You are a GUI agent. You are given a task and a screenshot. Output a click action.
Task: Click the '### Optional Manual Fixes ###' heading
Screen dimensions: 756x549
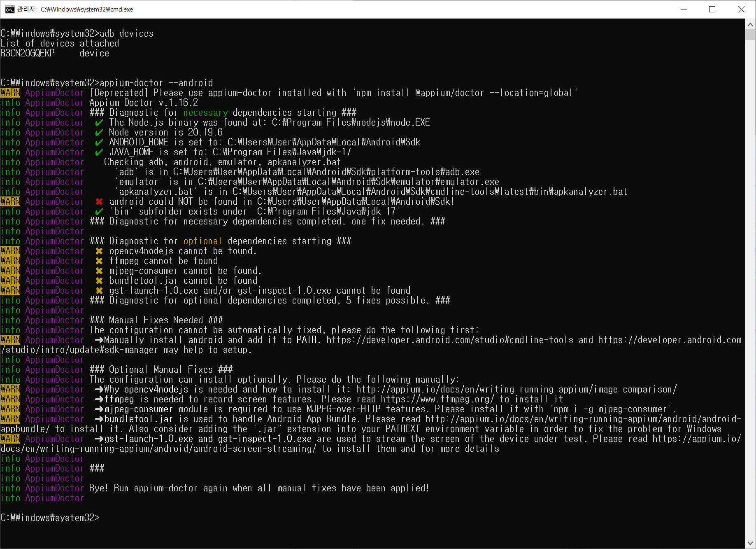pos(161,369)
